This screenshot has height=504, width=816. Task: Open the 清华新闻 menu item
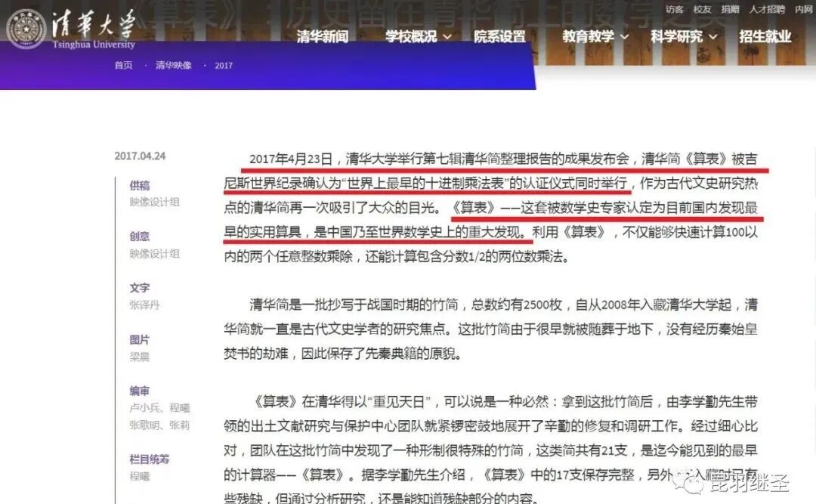tap(323, 36)
